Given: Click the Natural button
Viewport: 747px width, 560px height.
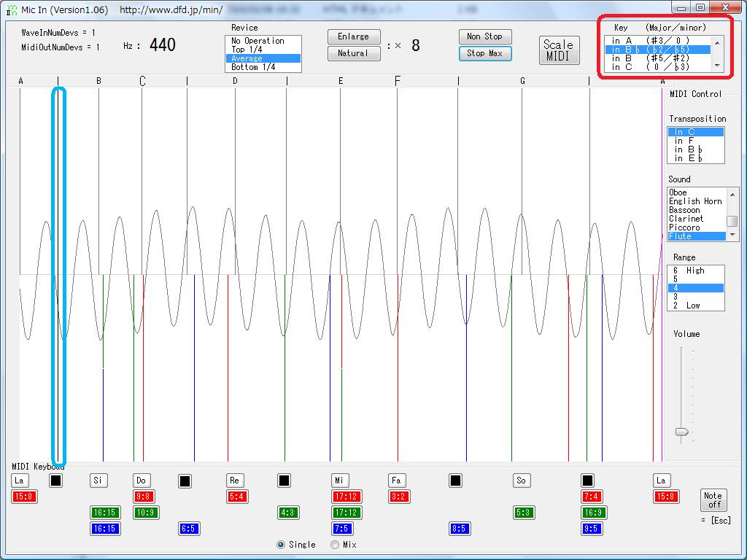Looking at the screenshot, I should 354,53.
